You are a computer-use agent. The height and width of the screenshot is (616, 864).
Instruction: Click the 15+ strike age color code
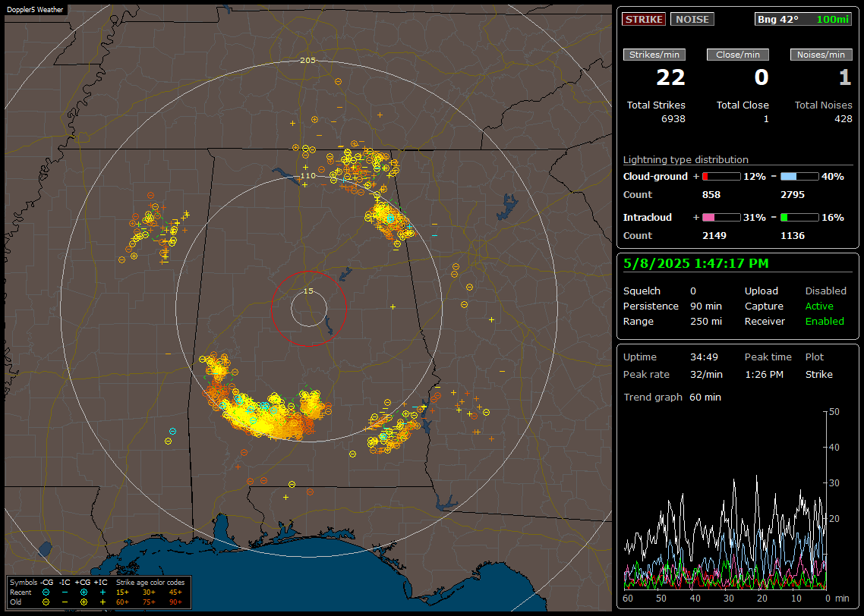click(122, 592)
